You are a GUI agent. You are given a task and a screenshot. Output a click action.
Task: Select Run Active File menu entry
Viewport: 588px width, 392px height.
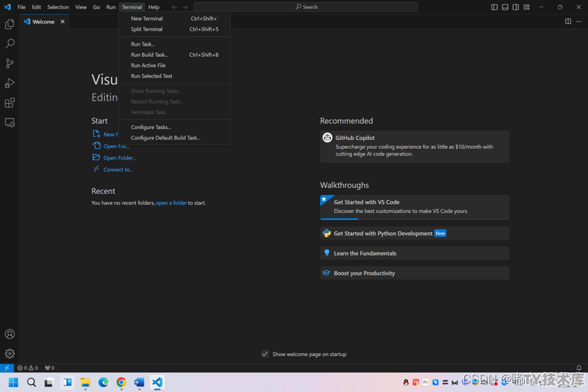pyautogui.click(x=175, y=65)
